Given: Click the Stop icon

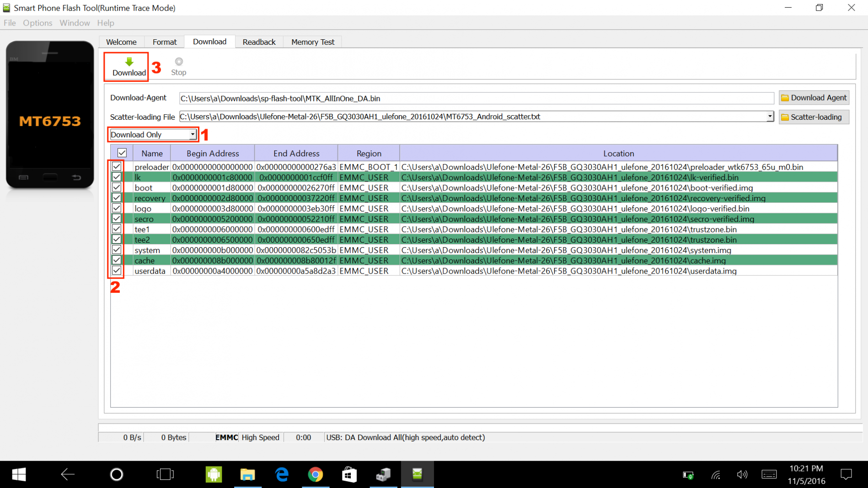Looking at the screenshot, I should pyautogui.click(x=179, y=62).
